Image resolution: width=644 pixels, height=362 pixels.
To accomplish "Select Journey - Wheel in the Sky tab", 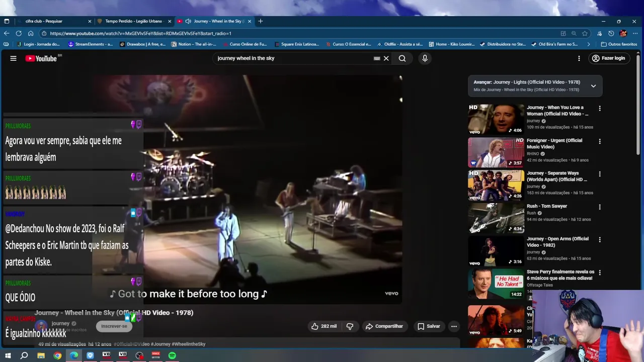I will click(214, 21).
